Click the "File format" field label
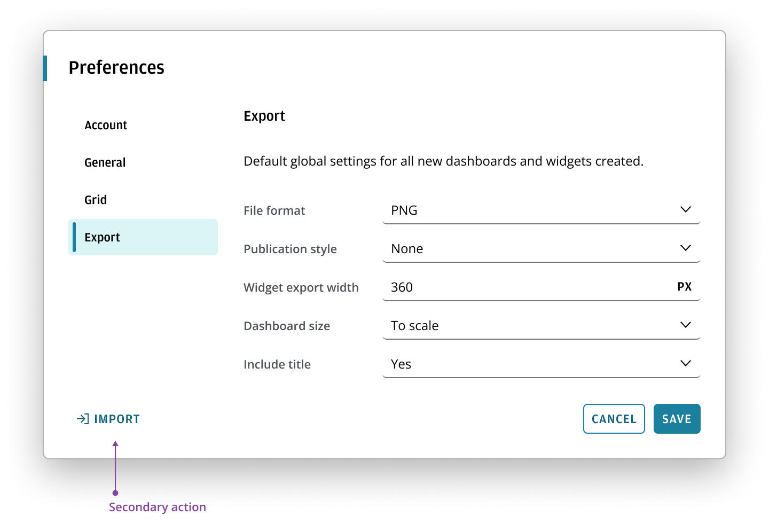The height and width of the screenshot is (532, 769). coord(274,210)
